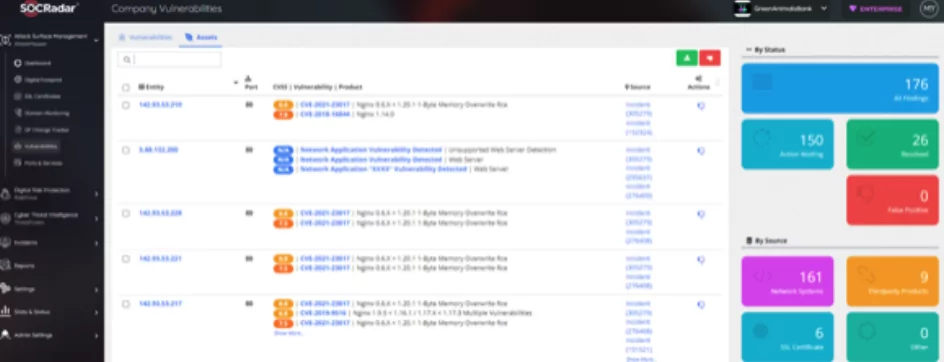Open Digital Footprint in the sidebar

pyautogui.click(x=43, y=80)
